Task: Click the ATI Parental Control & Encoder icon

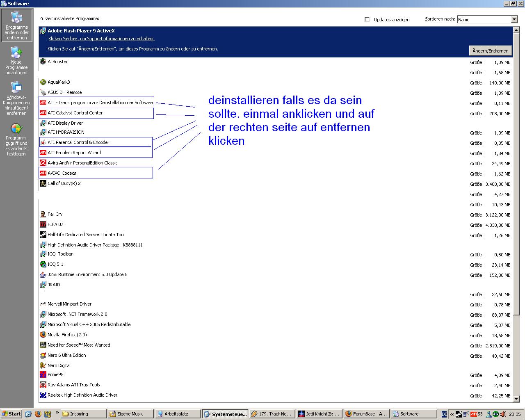Action: point(43,142)
